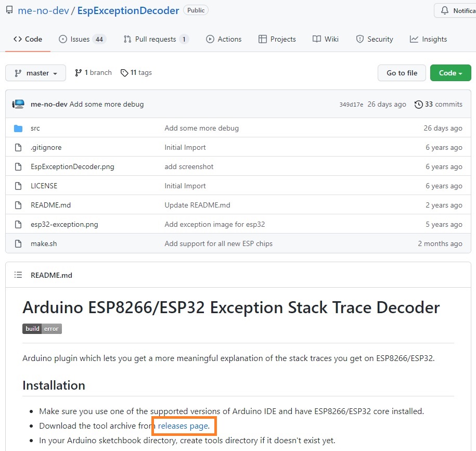Click the repository book icon beside me-no-dev
The height and width of the screenshot is (451, 476).
tap(9, 10)
